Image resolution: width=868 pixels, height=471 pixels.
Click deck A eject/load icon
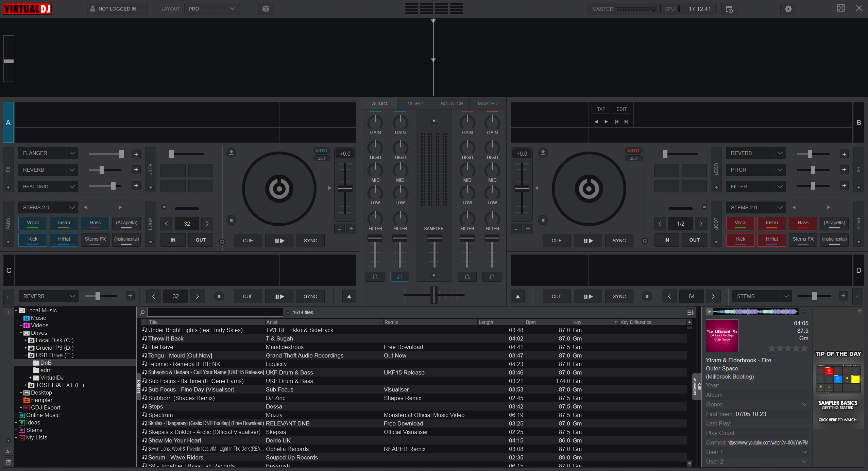pyautogui.click(x=231, y=153)
